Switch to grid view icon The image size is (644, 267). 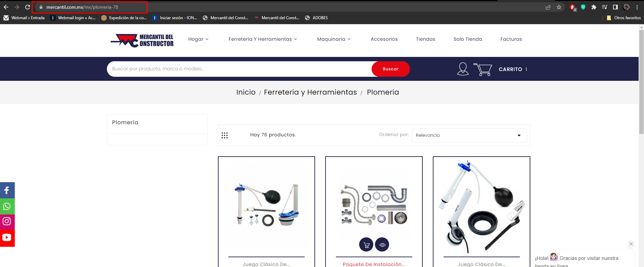point(225,135)
